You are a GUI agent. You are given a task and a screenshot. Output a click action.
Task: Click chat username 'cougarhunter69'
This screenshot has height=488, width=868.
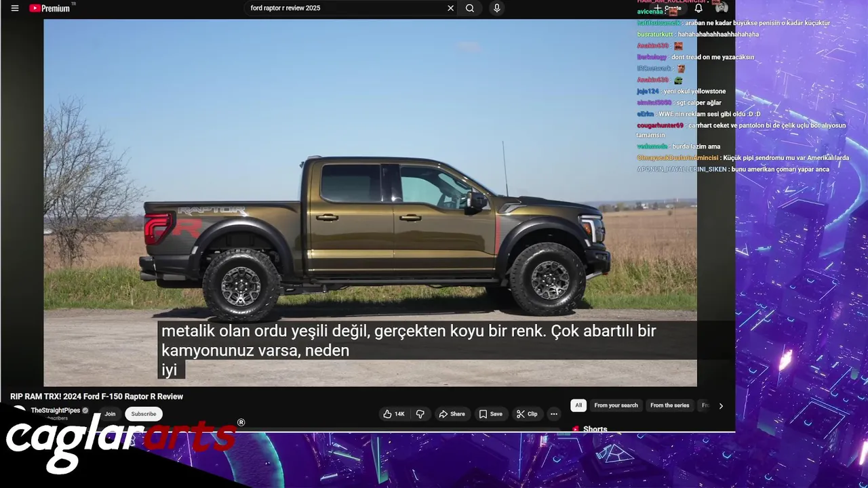[x=660, y=125]
